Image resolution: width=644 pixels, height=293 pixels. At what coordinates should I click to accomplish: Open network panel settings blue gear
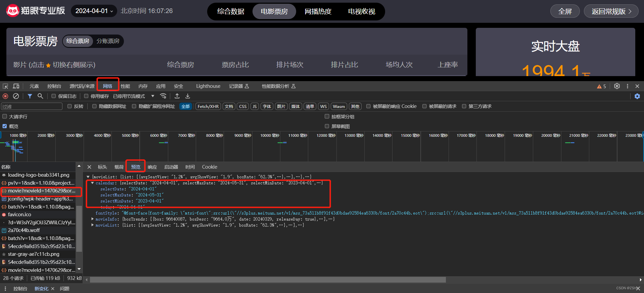pyautogui.click(x=637, y=96)
